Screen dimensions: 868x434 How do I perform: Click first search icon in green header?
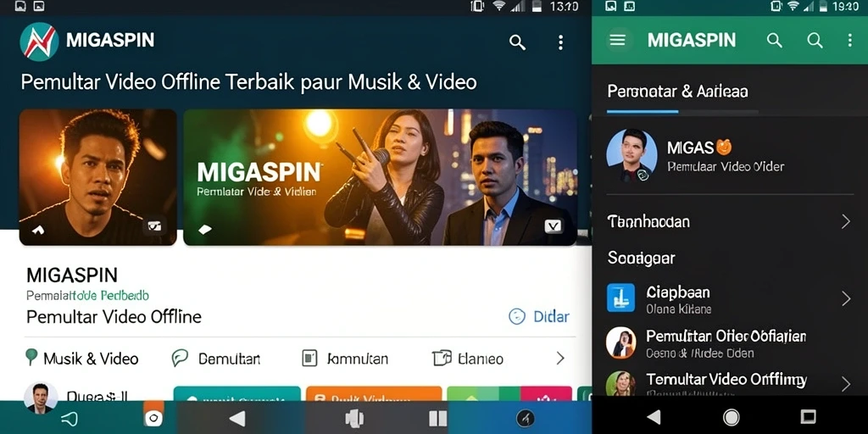(775, 40)
